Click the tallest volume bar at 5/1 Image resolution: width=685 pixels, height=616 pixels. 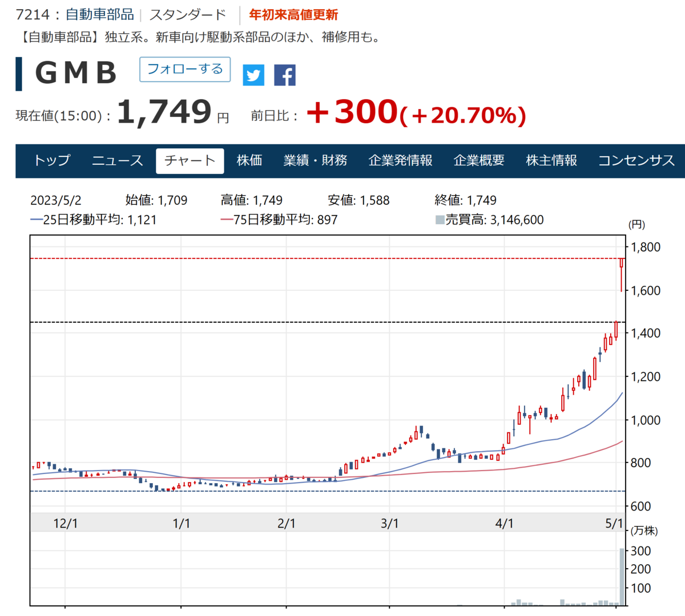[x=622, y=576]
